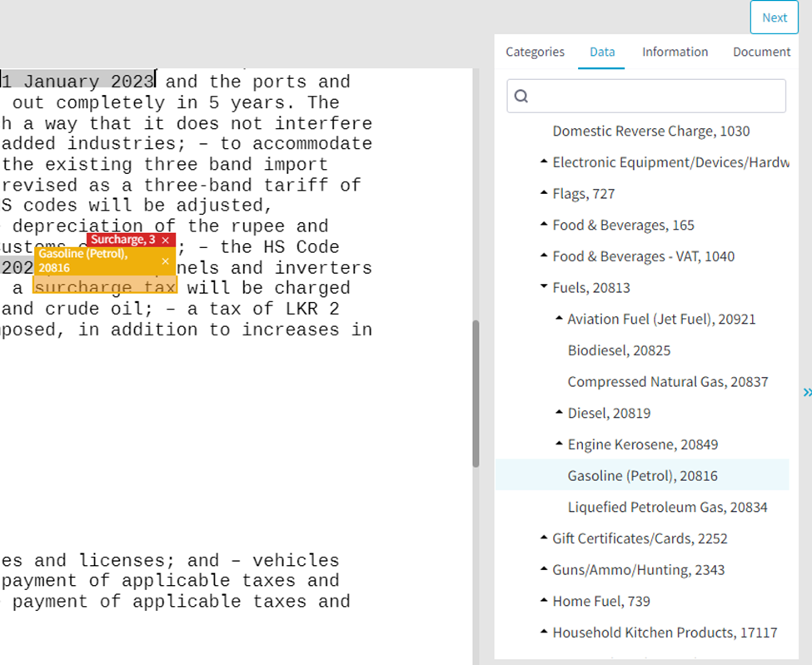The height and width of the screenshot is (665, 812).
Task: Dismiss the Gasoline (Petrol) annotation tag
Action: (165, 260)
